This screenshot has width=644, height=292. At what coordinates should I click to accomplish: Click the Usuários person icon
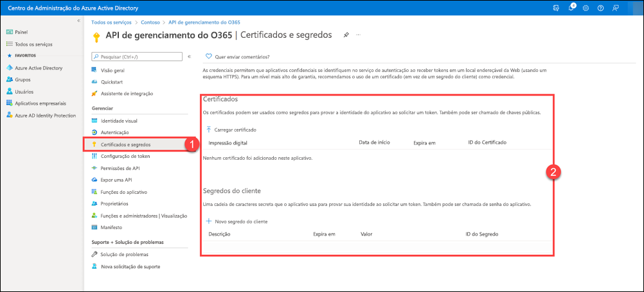[x=9, y=92]
